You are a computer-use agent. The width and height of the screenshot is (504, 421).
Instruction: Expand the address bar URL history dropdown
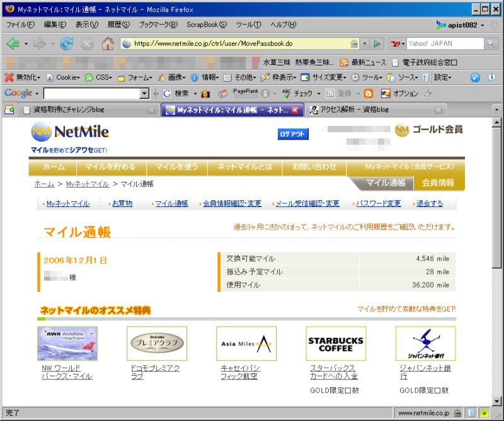point(365,43)
